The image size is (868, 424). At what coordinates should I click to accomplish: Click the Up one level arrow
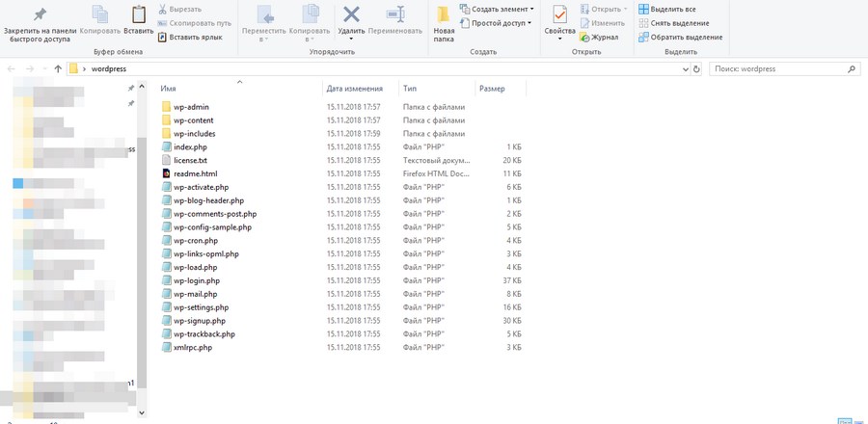(59, 69)
